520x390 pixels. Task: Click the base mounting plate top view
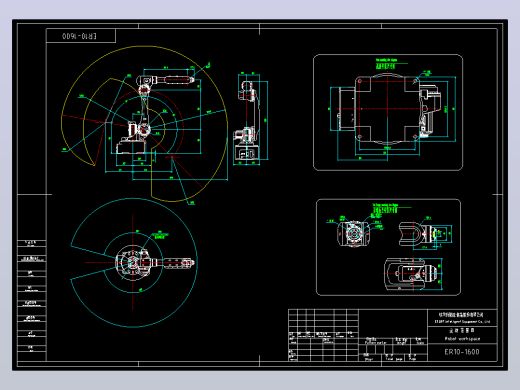388,109
